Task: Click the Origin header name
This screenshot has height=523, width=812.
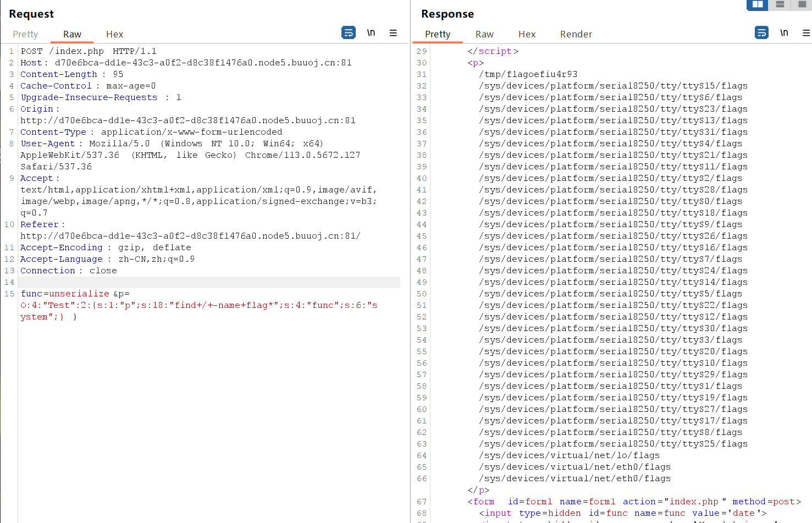Action: coord(37,109)
